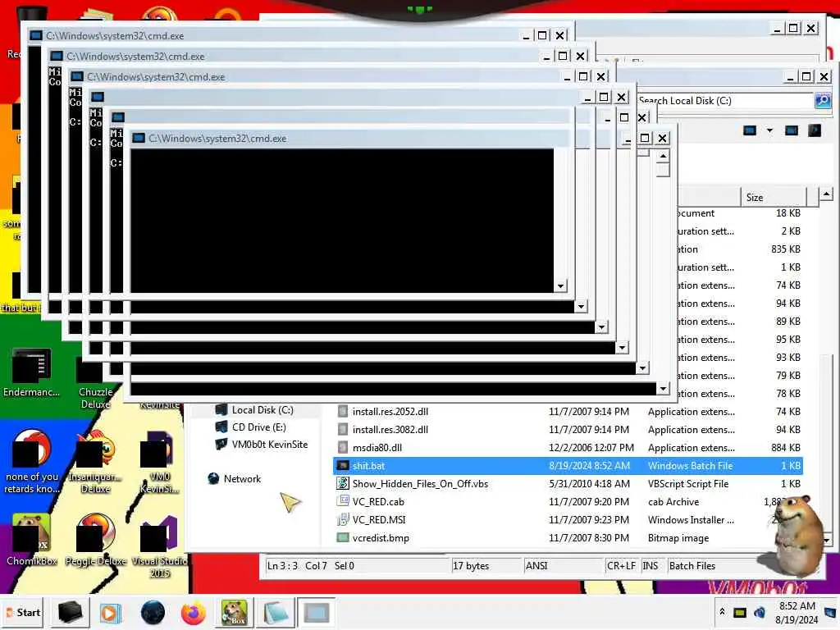This screenshot has height=630, width=840.
Task: Focus the Search Local Disk (C:) field
Action: 725,100
